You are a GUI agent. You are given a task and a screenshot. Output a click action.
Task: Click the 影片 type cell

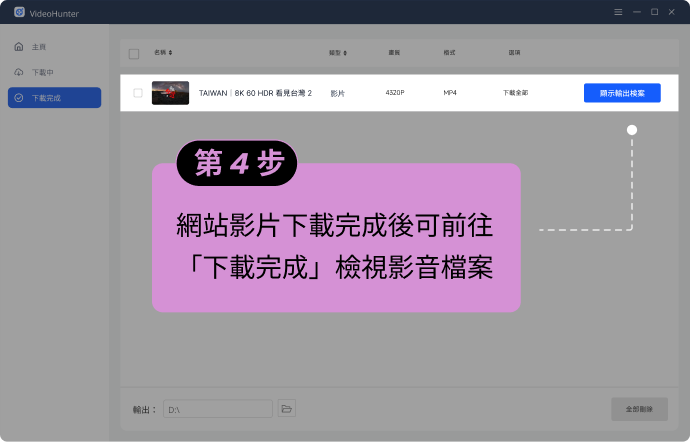pyautogui.click(x=338, y=93)
